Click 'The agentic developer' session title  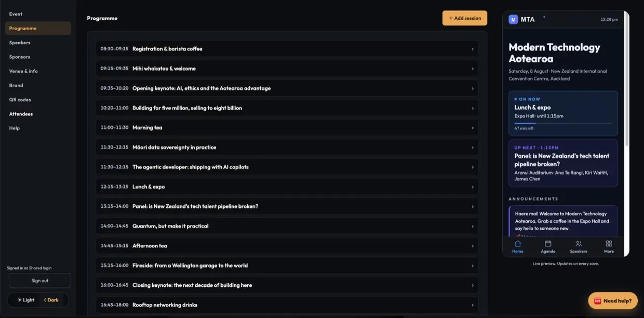(191, 167)
